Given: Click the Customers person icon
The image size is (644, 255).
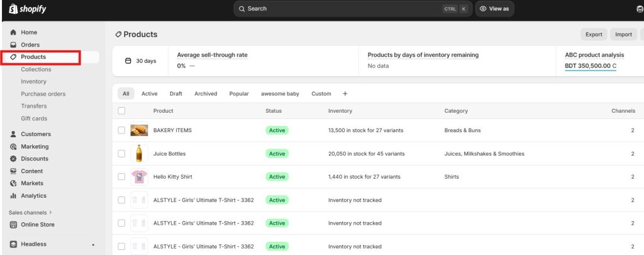Looking at the screenshot, I should [x=13, y=134].
